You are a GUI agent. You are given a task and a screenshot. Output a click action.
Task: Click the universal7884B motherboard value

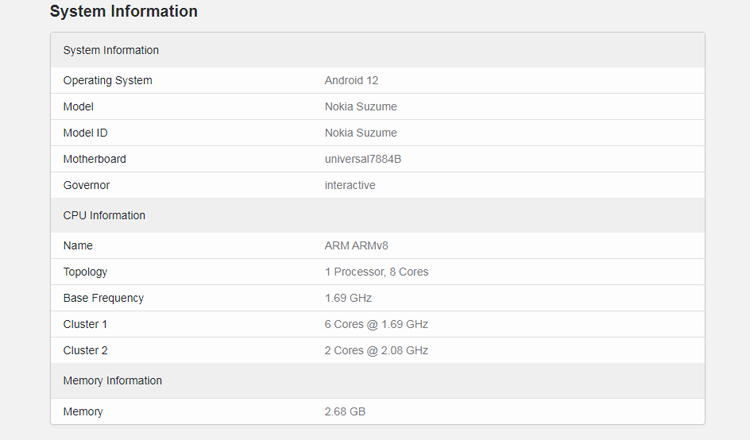(363, 159)
